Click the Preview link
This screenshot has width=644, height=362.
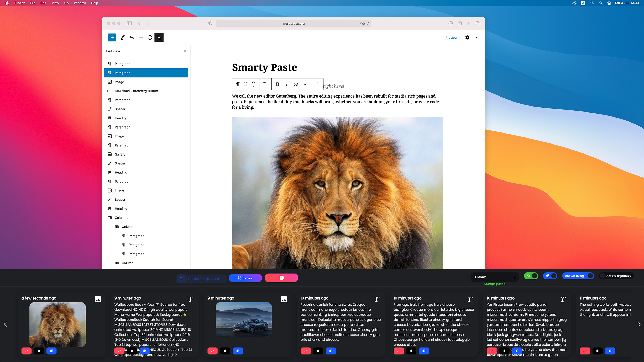(451, 38)
